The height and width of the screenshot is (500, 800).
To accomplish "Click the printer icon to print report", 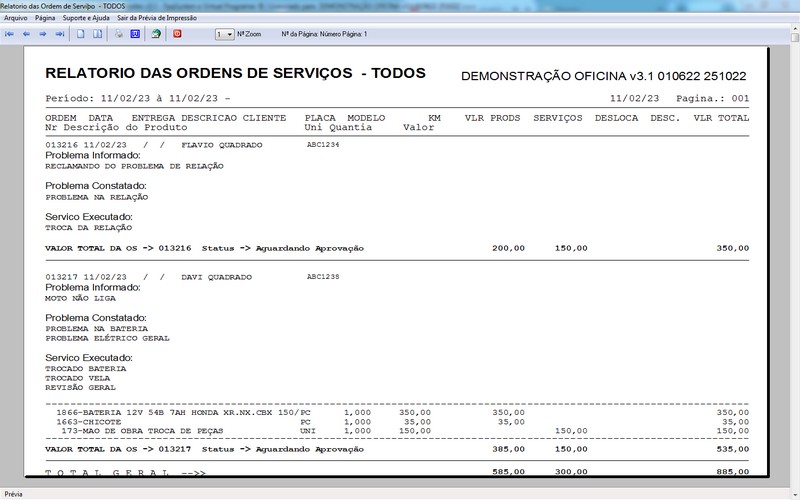I will [118, 34].
